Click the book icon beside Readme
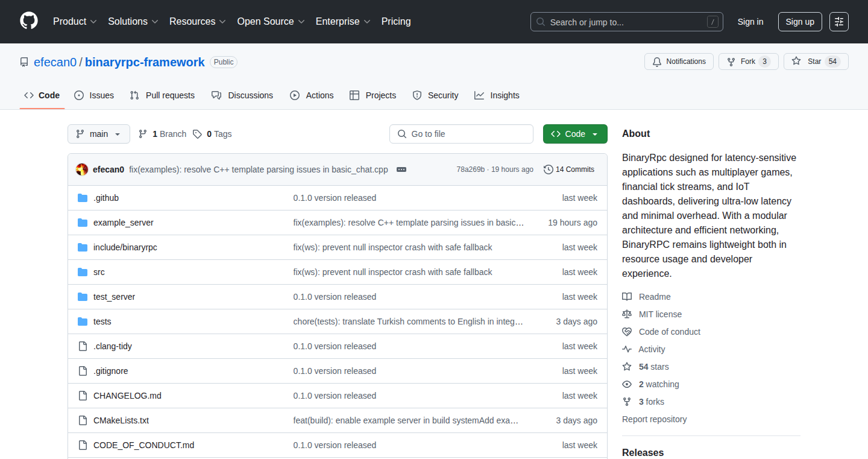Screen dimensions: 868x459 [627, 297]
